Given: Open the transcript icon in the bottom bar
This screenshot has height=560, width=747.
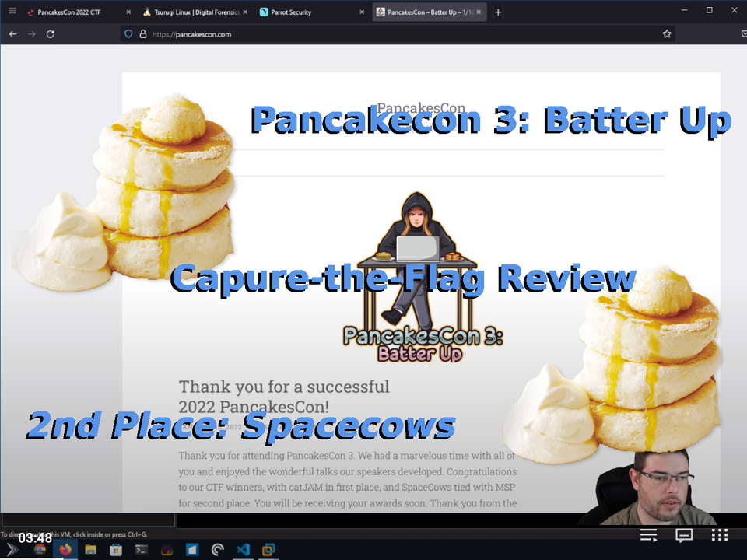Looking at the screenshot, I should [648, 535].
